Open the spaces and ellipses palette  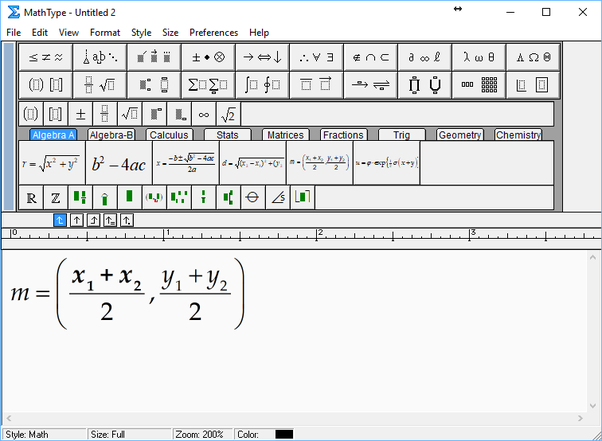click(100, 57)
